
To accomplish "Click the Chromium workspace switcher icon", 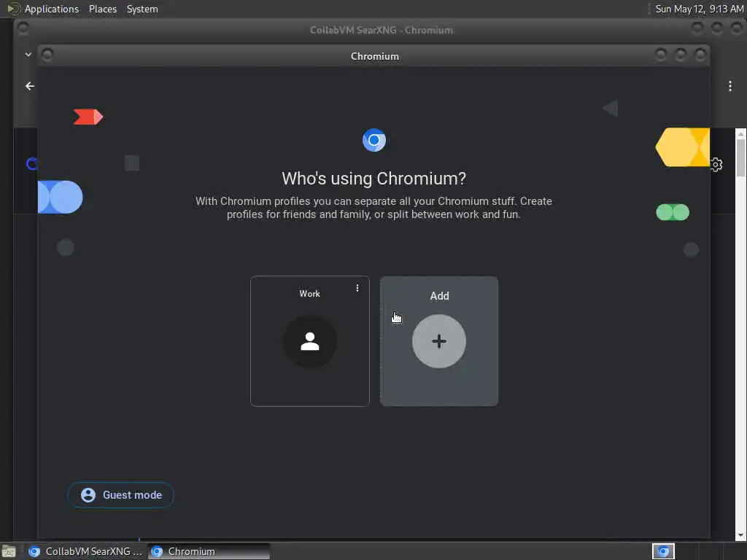I will 663,551.
